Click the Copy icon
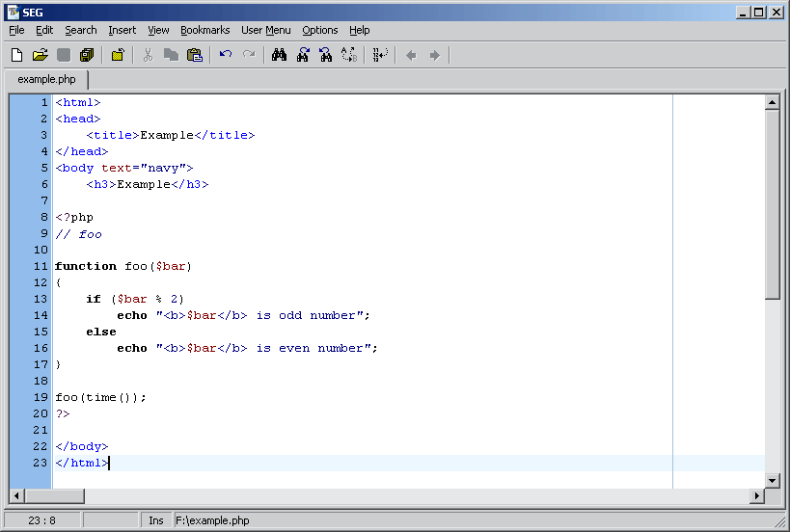This screenshot has height=532, width=790. point(172,55)
